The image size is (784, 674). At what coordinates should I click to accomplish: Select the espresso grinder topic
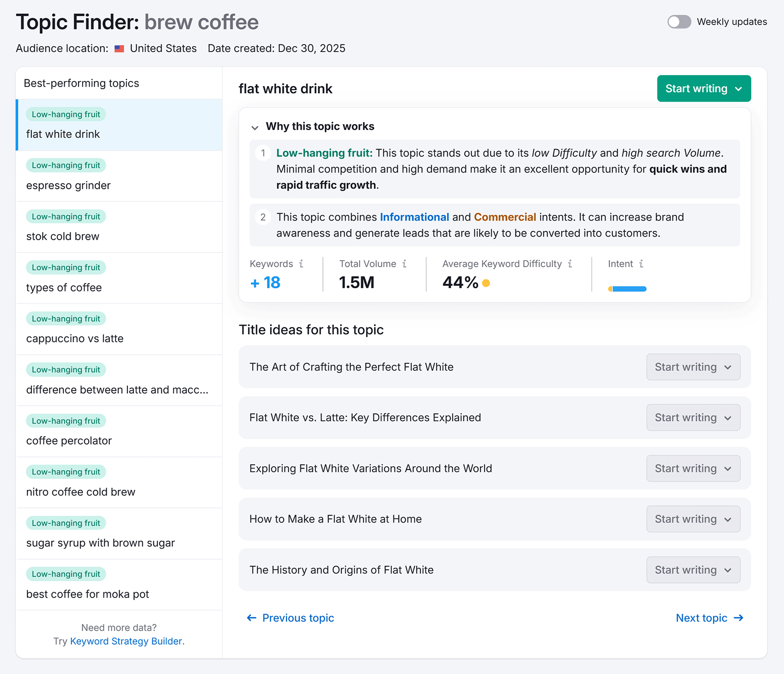pos(119,177)
